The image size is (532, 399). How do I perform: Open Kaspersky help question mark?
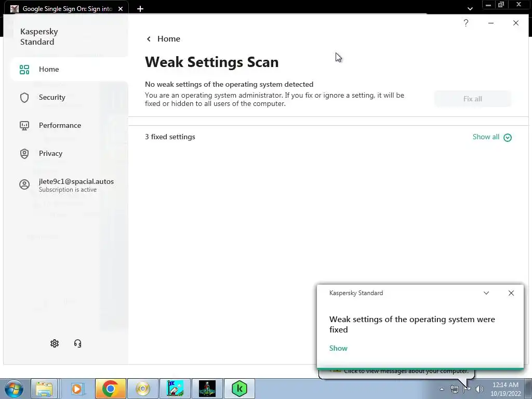[466, 23]
